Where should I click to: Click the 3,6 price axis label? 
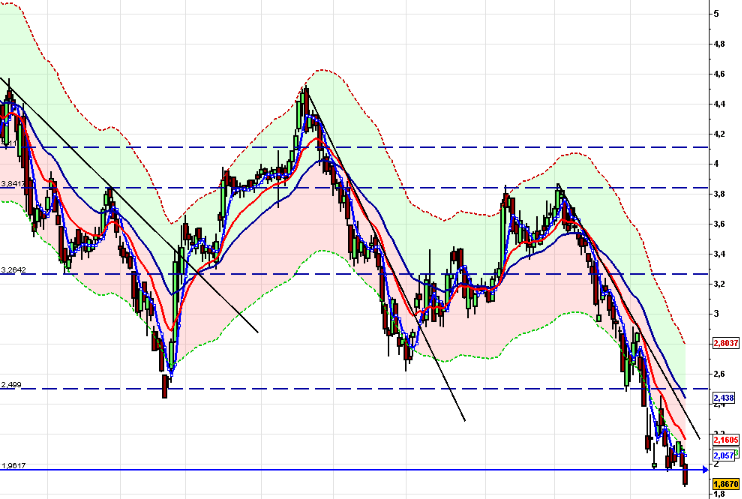(x=719, y=224)
